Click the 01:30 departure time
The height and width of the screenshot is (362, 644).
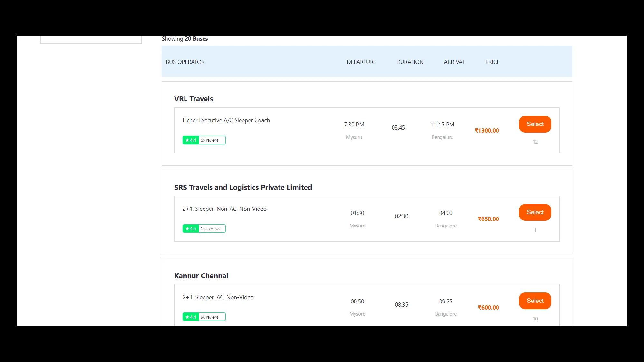coord(357,213)
